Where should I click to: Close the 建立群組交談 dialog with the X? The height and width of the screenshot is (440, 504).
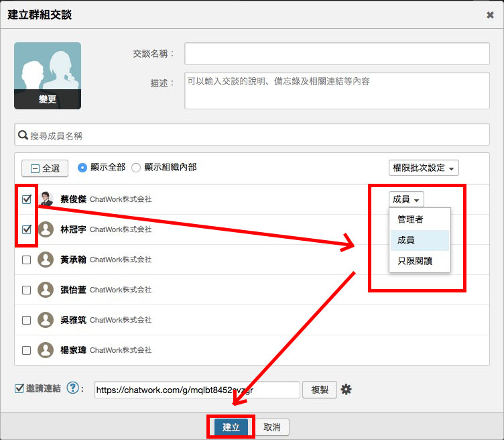point(490,15)
